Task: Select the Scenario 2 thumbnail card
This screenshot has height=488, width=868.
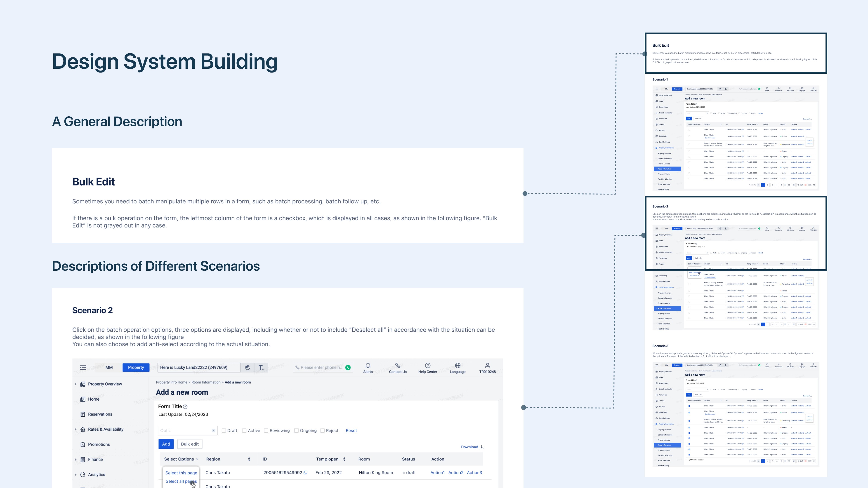Action: click(736, 233)
